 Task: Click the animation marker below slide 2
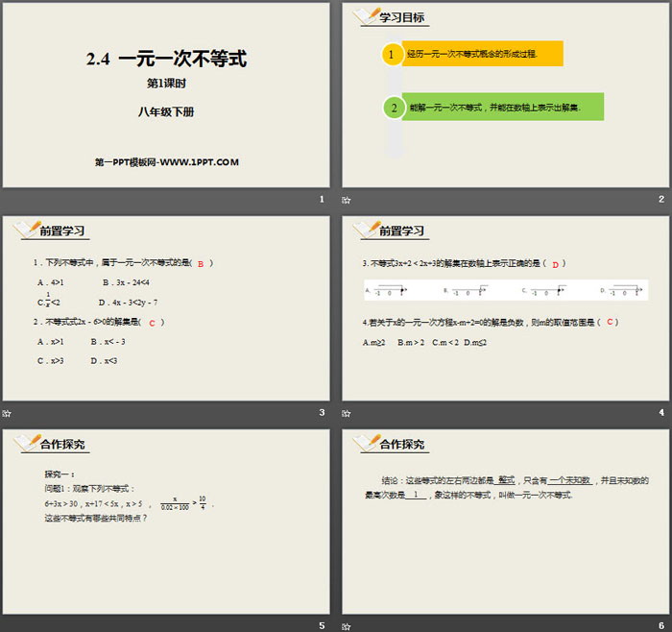pos(347,201)
